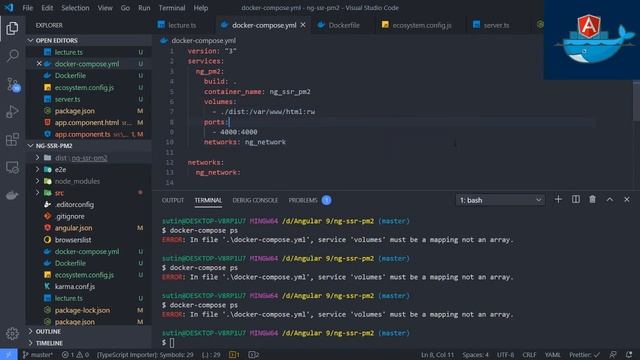The width and height of the screenshot is (640, 360).
Task: Open notifications bell in status bar
Action: click(x=629, y=355)
